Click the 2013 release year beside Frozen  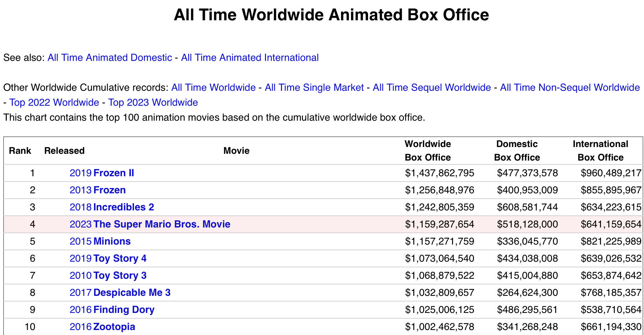[x=80, y=190]
